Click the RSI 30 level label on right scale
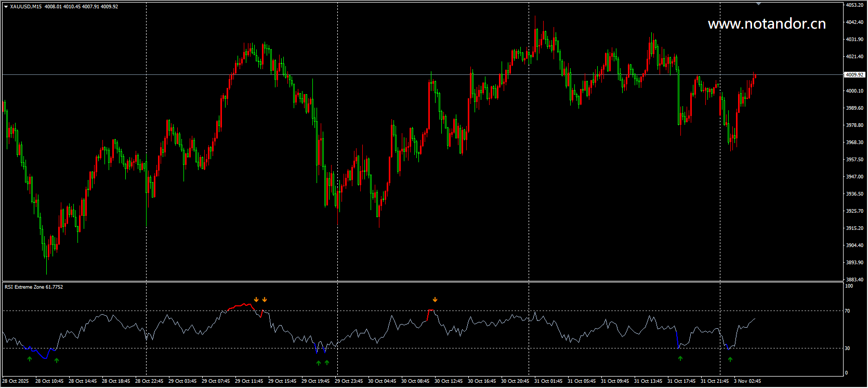Screen dimensions: 868x388 click(848, 348)
